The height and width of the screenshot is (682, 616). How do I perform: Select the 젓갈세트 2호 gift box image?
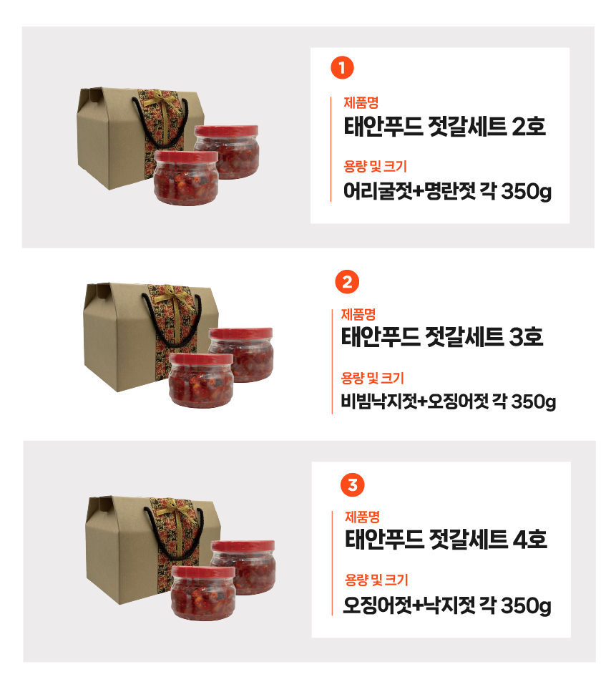point(168,146)
